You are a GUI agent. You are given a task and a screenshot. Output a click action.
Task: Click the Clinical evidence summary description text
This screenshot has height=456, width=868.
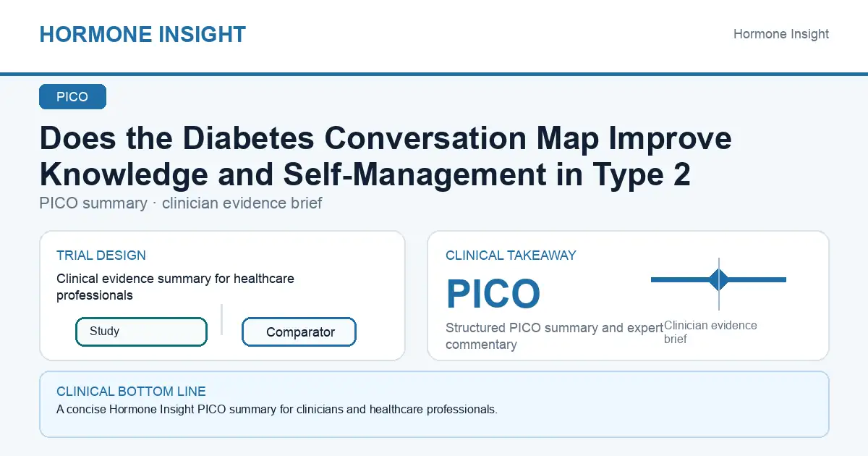click(175, 287)
